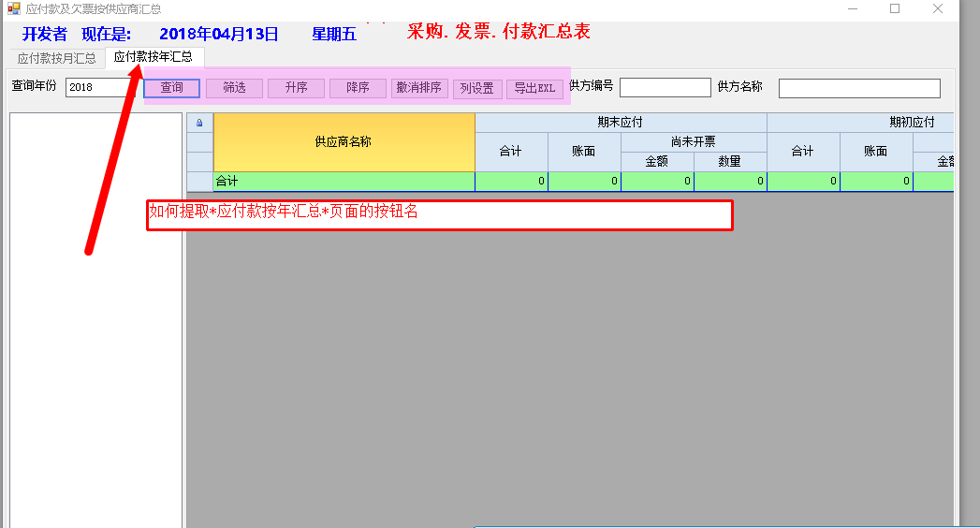Viewport: 980px width, 528px height.
Task: Sort ascending with 升序 button
Action: [x=297, y=88]
